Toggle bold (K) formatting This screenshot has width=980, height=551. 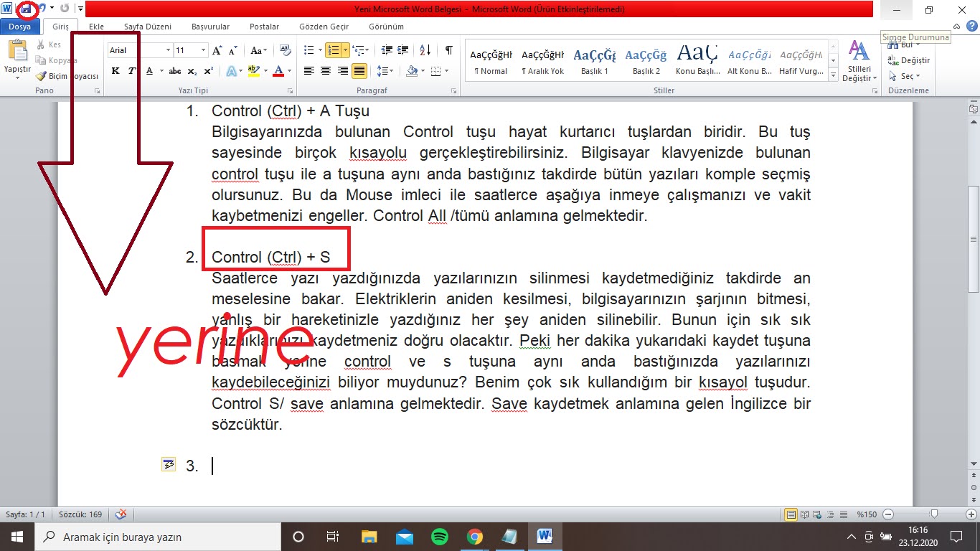[116, 71]
